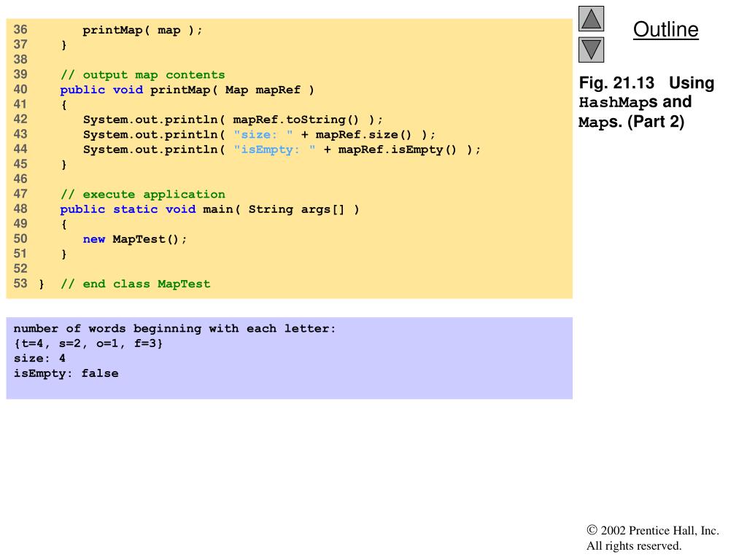Click line number 48
747x560 pixels.
[20, 209]
